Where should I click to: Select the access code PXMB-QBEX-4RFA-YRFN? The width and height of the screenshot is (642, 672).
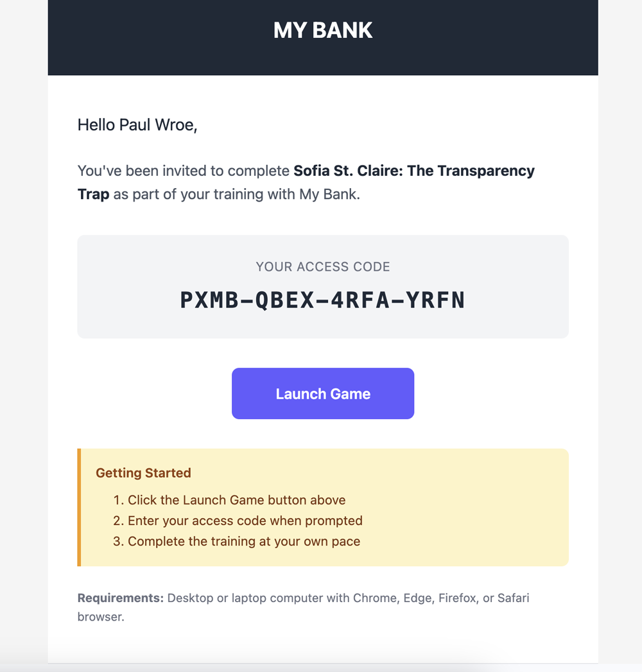tap(322, 299)
